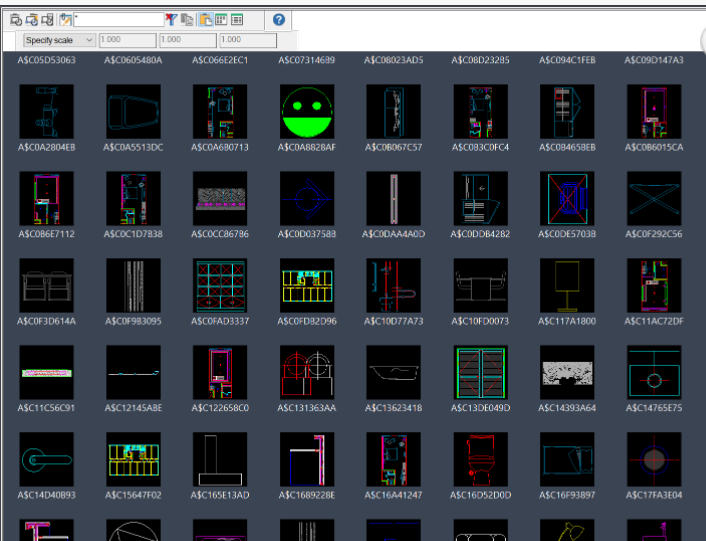Image resolution: width=706 pixels, height=541 pixels.
Task: Select white pedestal block A$C165E13AD
Action: point(220,460)
